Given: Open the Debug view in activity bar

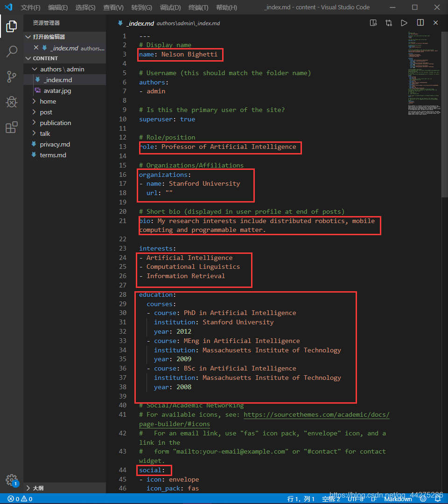Looking at the screenshot, I should [x=12, y=102].
